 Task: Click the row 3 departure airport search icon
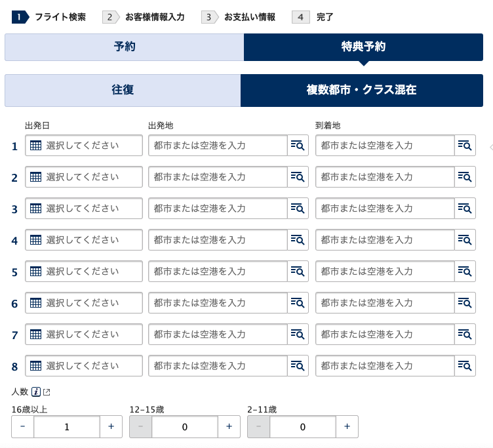click(298, 209)
